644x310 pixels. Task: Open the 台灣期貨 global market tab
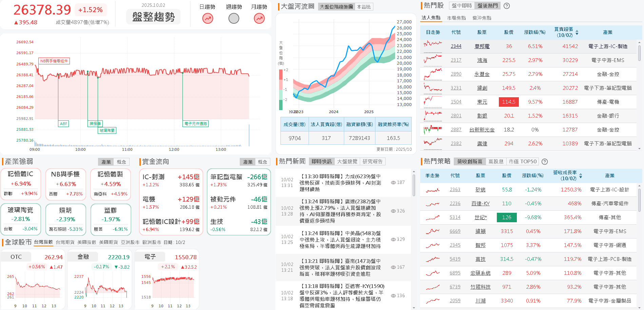[65, 242]
